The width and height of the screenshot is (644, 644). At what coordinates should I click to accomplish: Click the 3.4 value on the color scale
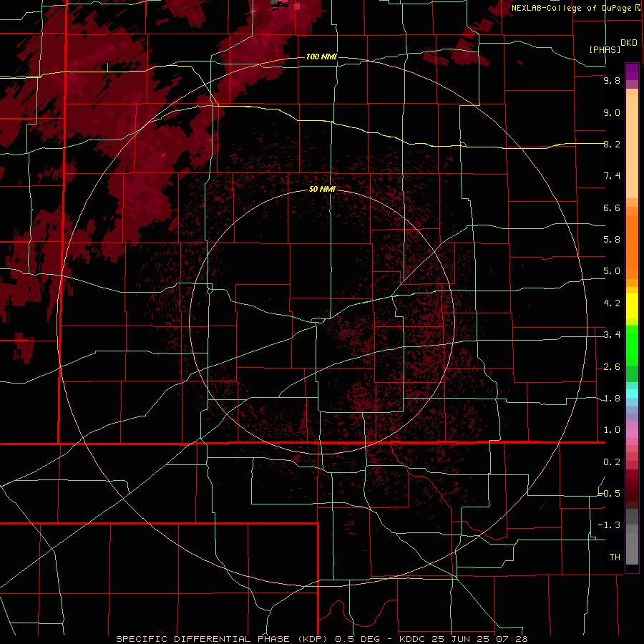612,335
